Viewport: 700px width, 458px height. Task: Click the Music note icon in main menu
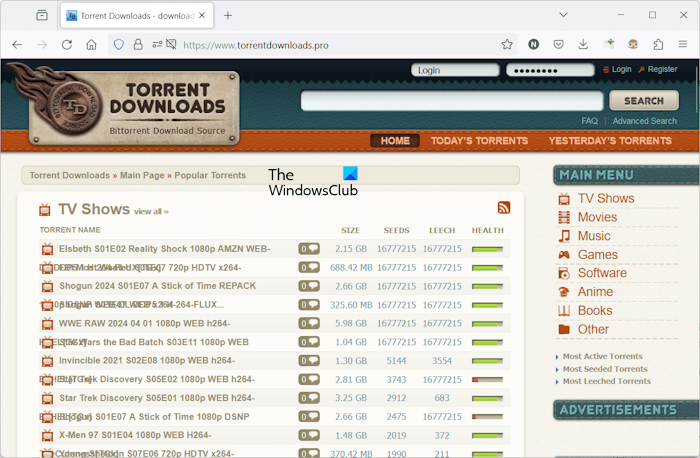[x=564, y=236]
